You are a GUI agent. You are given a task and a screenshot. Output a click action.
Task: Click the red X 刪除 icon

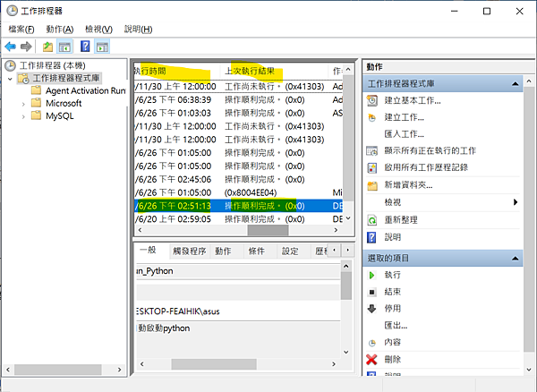click(371, 360)
